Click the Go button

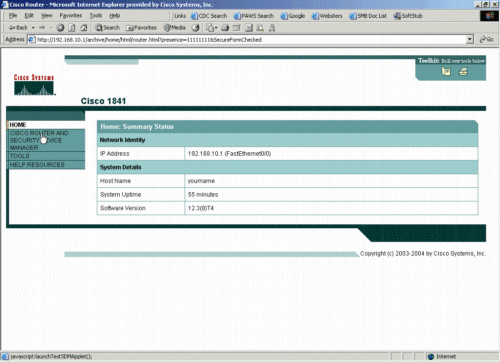486,39
